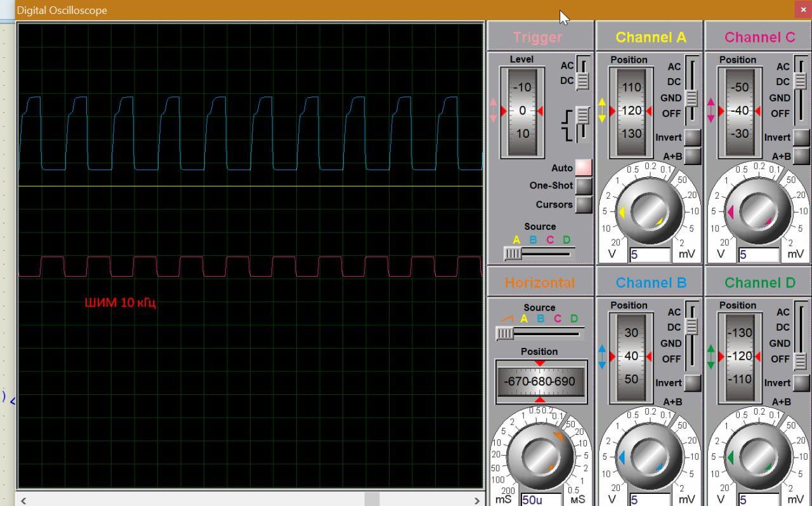Close the Digital Oscilloscope window

click(802, 10)
